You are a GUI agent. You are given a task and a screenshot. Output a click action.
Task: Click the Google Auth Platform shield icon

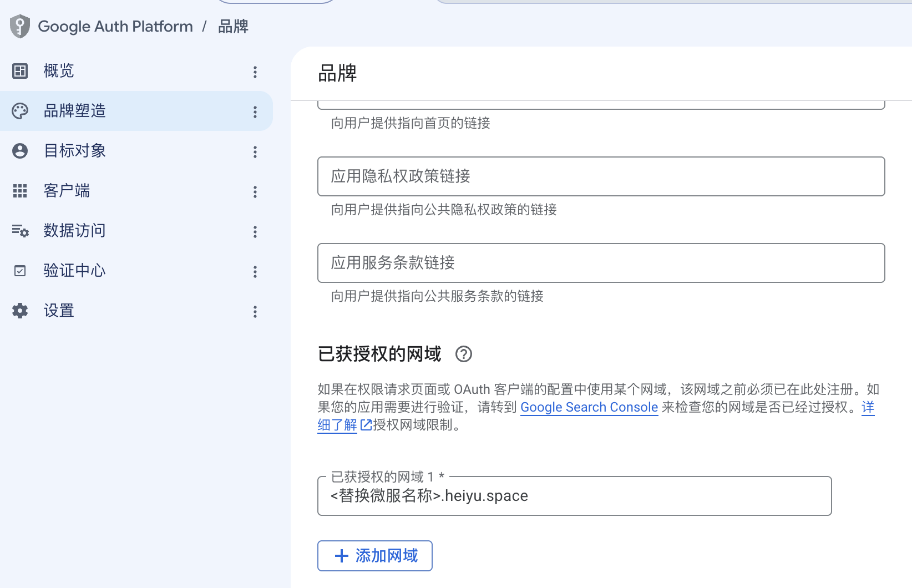click(x=20, y=26)
